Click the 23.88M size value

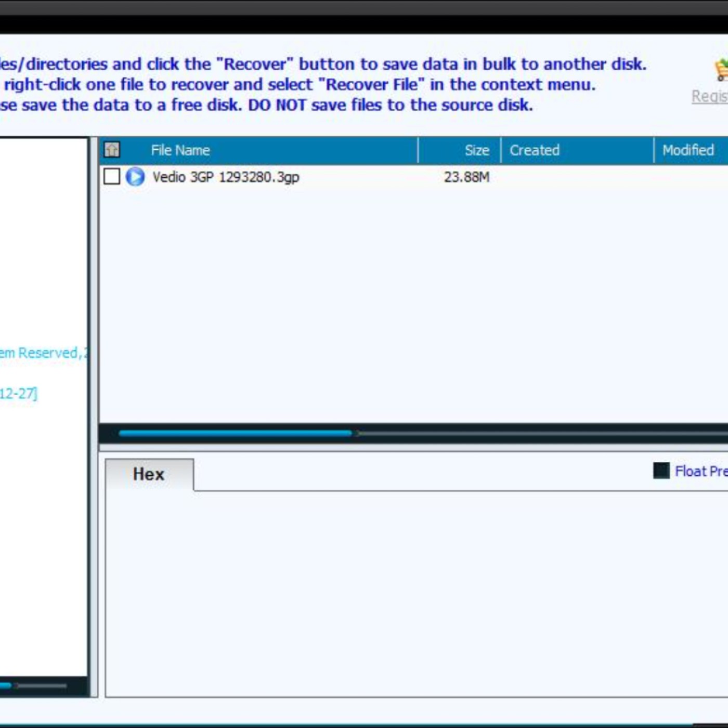tap(466, 177)
